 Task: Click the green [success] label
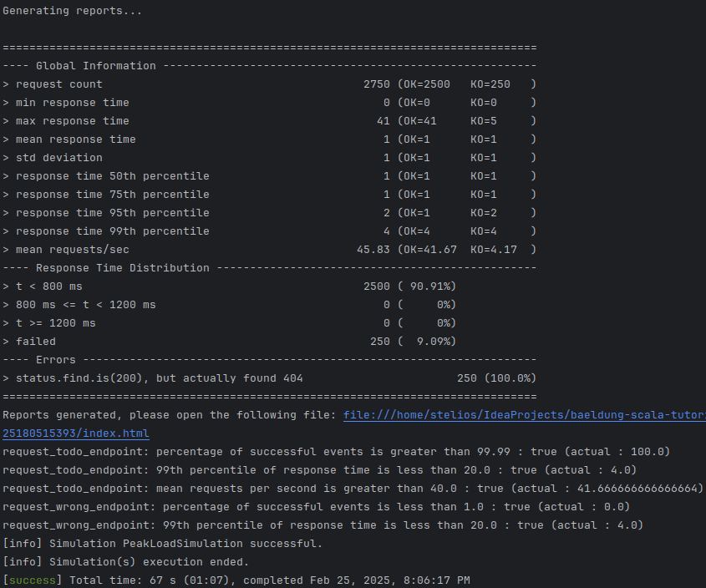pyautogui.click(x=33, y=580)
